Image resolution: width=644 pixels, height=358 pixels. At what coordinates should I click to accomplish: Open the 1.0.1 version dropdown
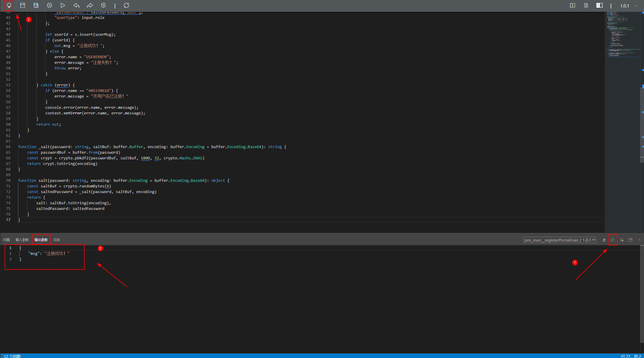pos(628,6)
